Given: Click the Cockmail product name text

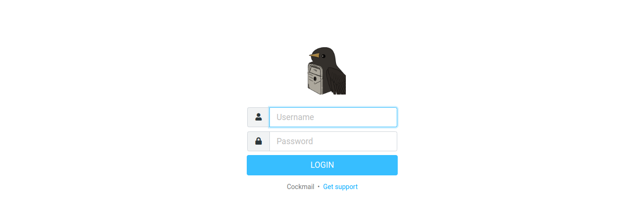Looking at the screenshot, I should click(301, 187).
